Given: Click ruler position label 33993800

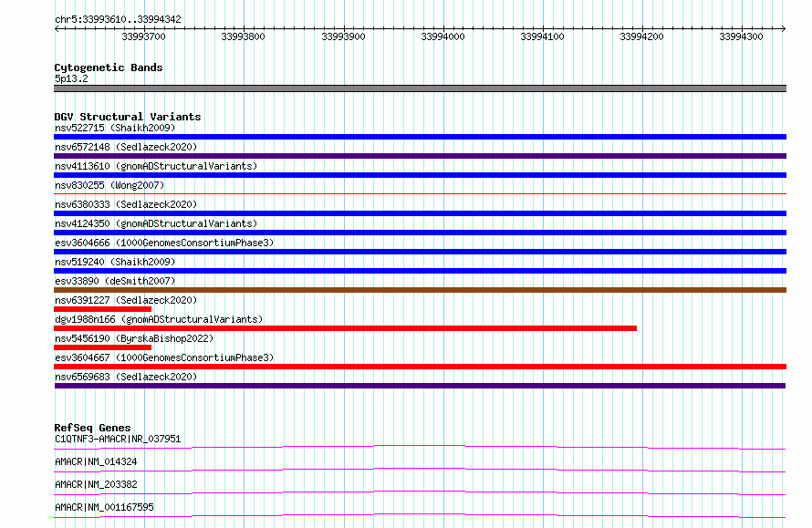Looking at the screenshot, I should (x=243, y=36).
